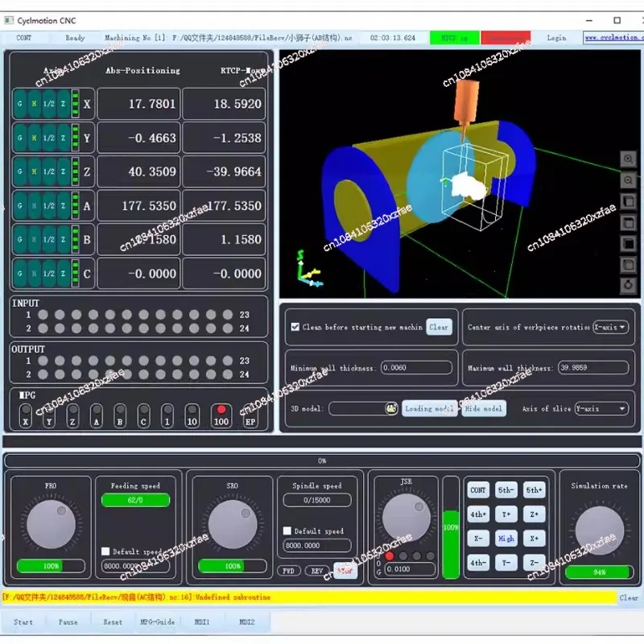Select the second cube view icon
The image size is (644, 644).
click(x=628, y=223)
